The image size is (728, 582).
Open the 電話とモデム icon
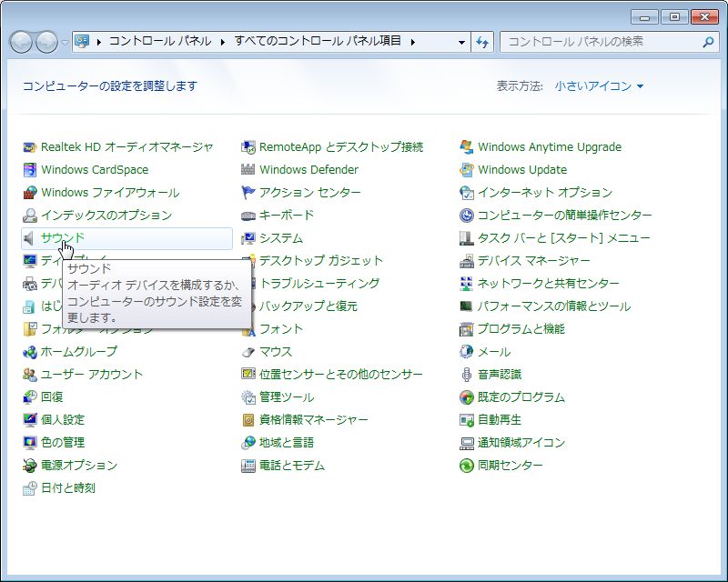click(x=248, y=466)
